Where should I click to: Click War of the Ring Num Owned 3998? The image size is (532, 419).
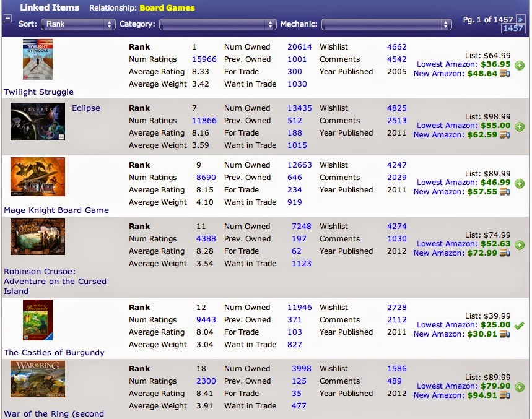click(302, 369)
